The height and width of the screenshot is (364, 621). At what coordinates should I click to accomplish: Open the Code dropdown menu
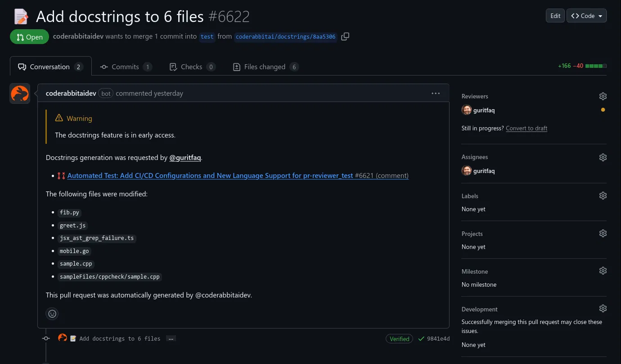pos(586,15)
